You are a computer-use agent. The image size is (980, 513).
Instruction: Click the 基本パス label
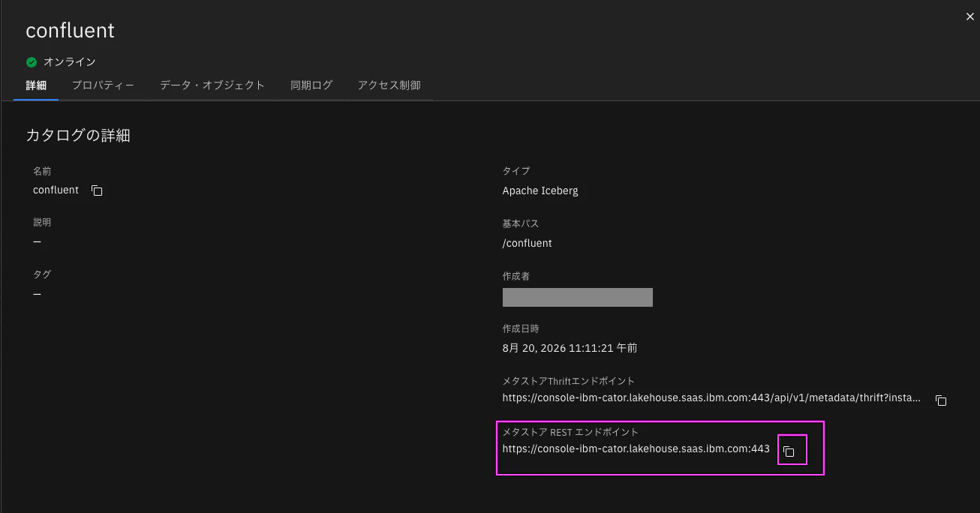[x=521, y=223]
